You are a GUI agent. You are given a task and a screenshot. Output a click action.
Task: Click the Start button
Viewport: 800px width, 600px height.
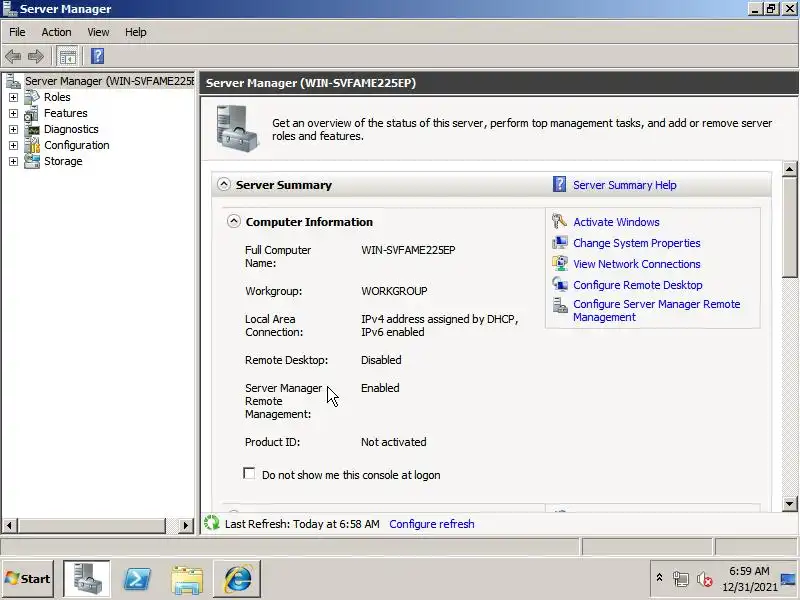pyautogui.click(x=28, y=579)
